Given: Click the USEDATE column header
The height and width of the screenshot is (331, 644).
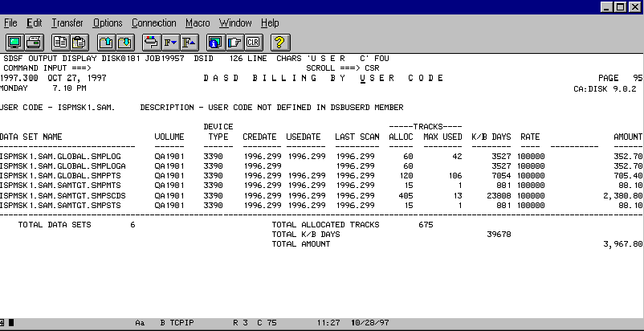Looking at the screenshot, I should 303,137.
